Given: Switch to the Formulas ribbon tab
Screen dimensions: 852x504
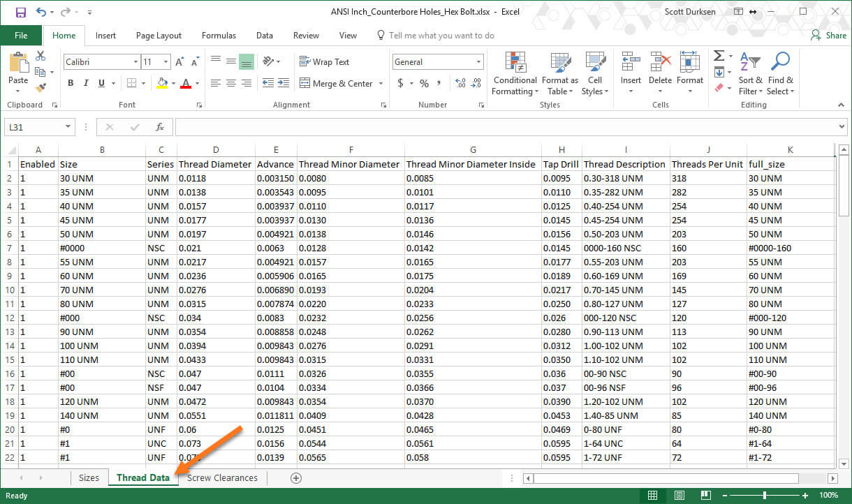Looking at the screenshot, I should [x=219, y=35].
